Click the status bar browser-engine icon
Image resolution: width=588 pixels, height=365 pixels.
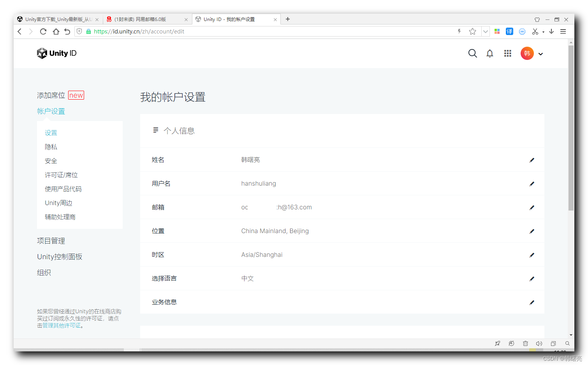tap(511, 344)
